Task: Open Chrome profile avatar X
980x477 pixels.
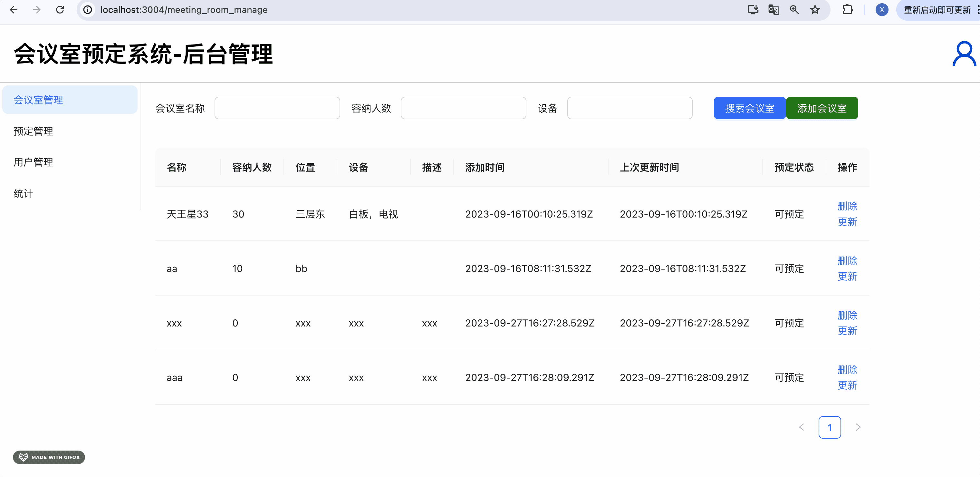Action: point(881,10)
